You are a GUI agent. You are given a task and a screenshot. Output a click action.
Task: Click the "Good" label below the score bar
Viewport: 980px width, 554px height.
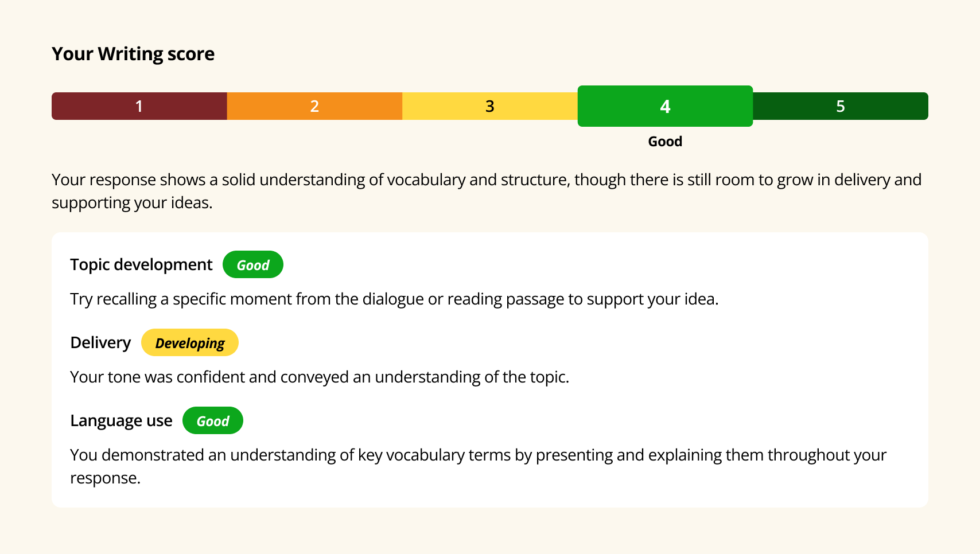(x=665, y=142)
